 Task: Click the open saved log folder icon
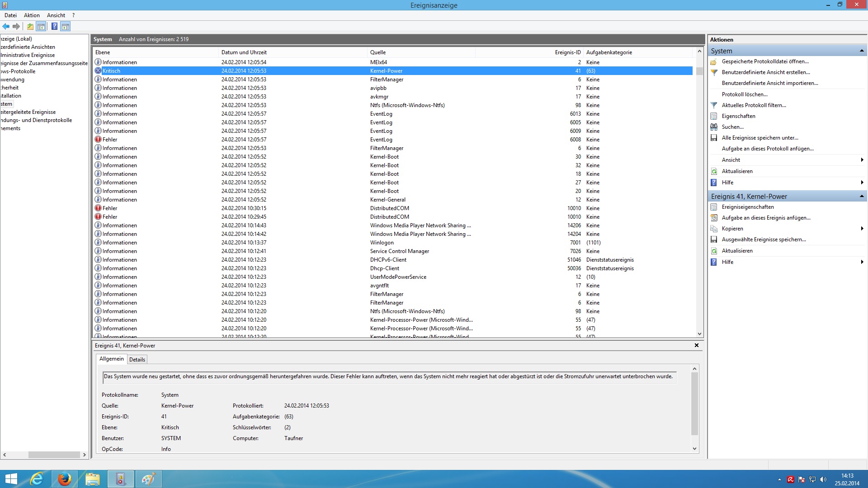click(714, 61)
